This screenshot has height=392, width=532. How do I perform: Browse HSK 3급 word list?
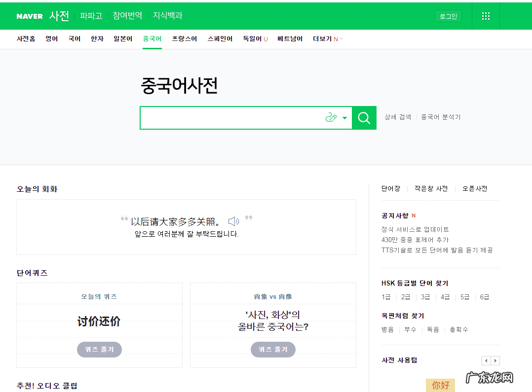tap(425, 297)
